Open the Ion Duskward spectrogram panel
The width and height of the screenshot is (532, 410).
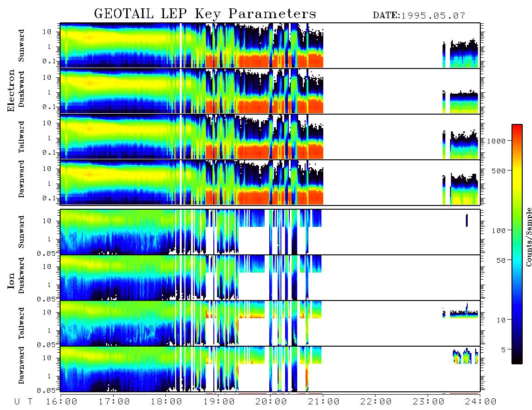[270, 278]
